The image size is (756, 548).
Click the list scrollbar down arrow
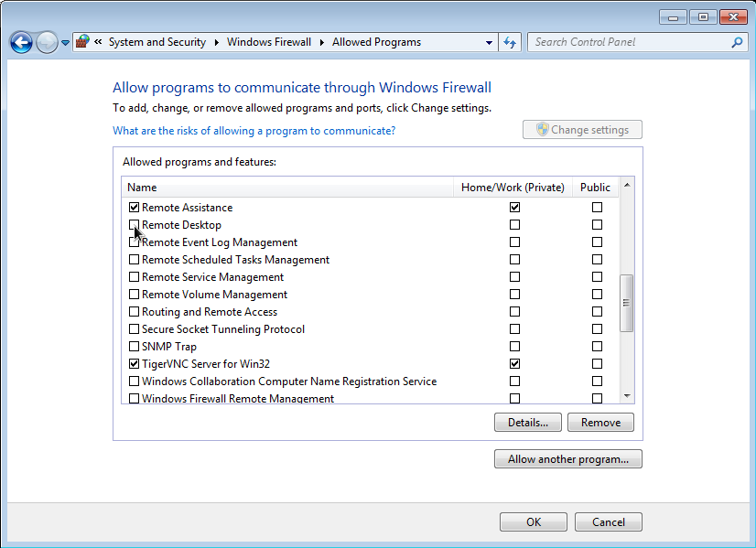click(627, 396)
